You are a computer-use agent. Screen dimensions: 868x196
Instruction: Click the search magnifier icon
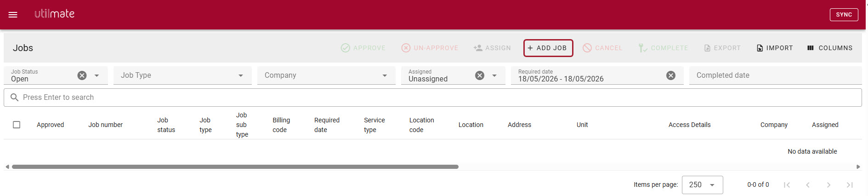(14, 98)
